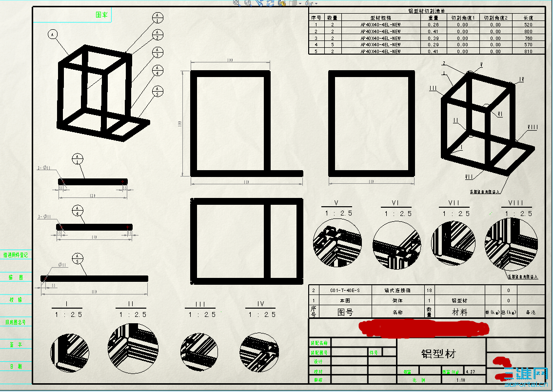Screen dimensions: 553x392
Task: Activate the Pan view tool in toolbar
Action: pyautogui.click(x=260, y=3)
